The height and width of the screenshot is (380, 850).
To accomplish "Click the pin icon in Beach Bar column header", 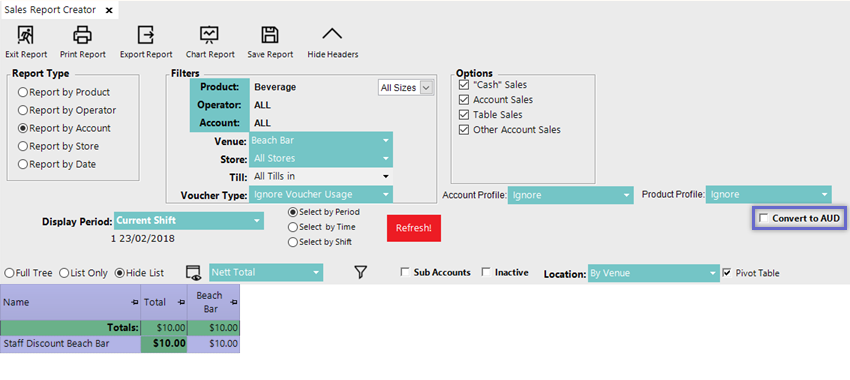I will [x=234, y=302].
